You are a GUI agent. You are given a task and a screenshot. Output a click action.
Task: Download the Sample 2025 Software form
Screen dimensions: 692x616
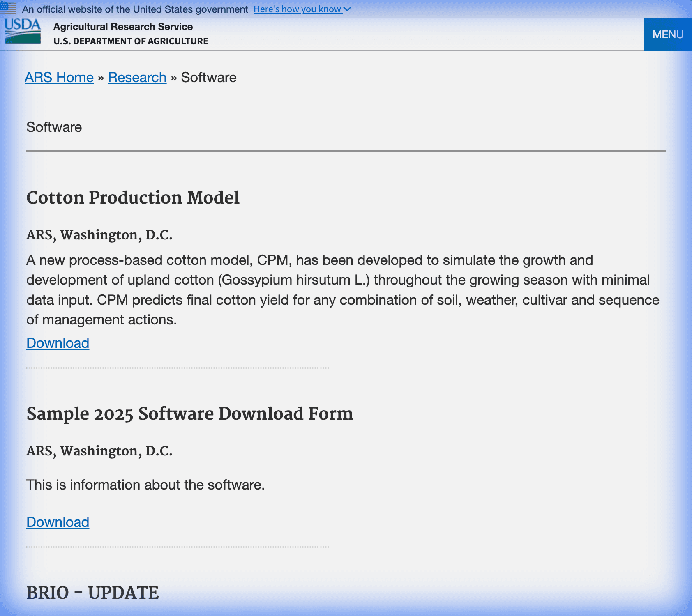(58, 522)
